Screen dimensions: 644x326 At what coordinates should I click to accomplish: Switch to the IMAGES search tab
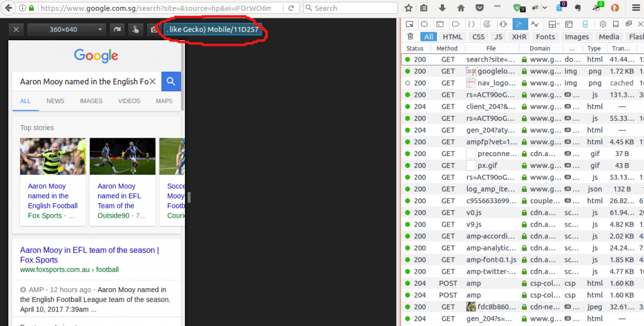(x=91, y=101)
